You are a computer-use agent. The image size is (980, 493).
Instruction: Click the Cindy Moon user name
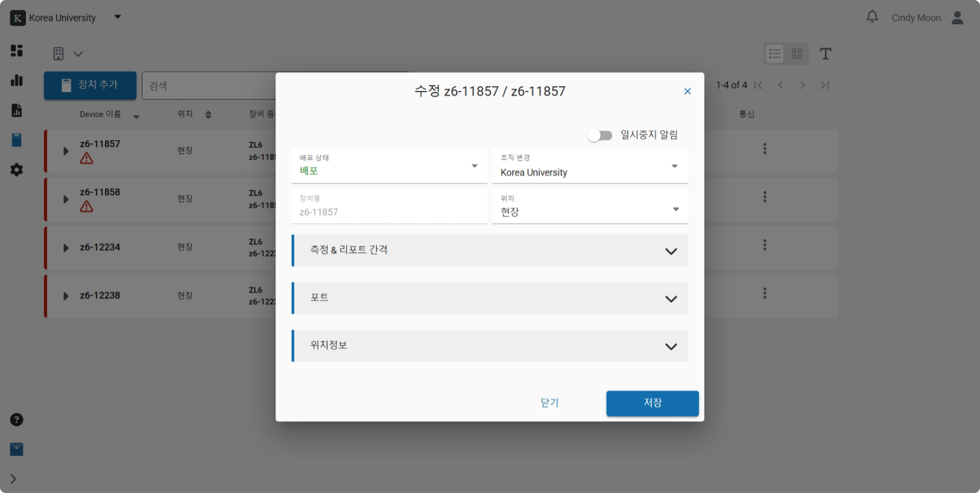click(x=916, y=18)
